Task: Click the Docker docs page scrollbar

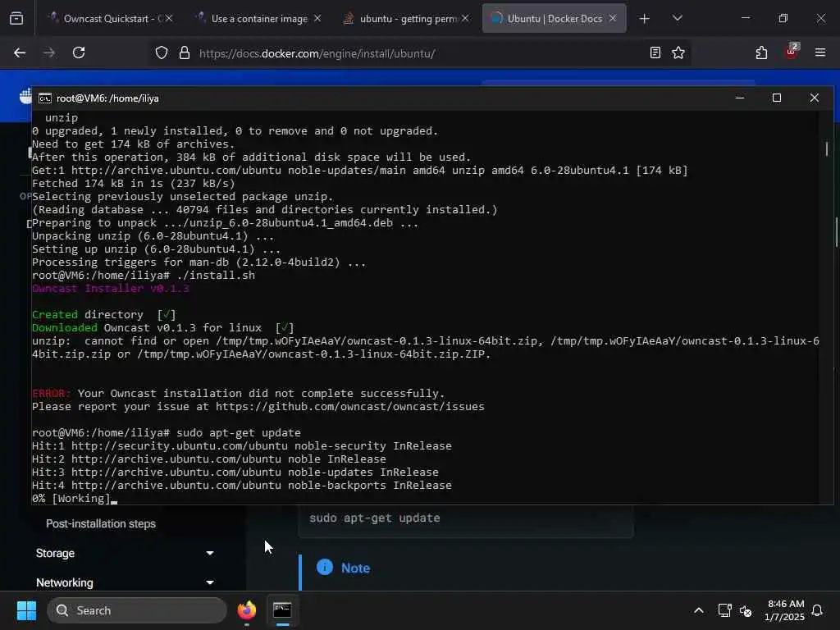Action: pyautogui.click(x=836, y=232)
